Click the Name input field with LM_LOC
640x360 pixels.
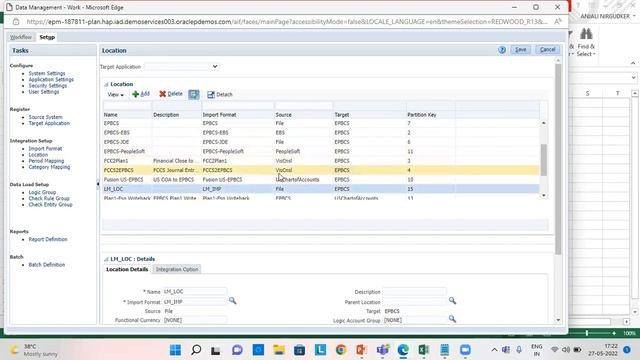pyautogui.click(x=195, y=292)
